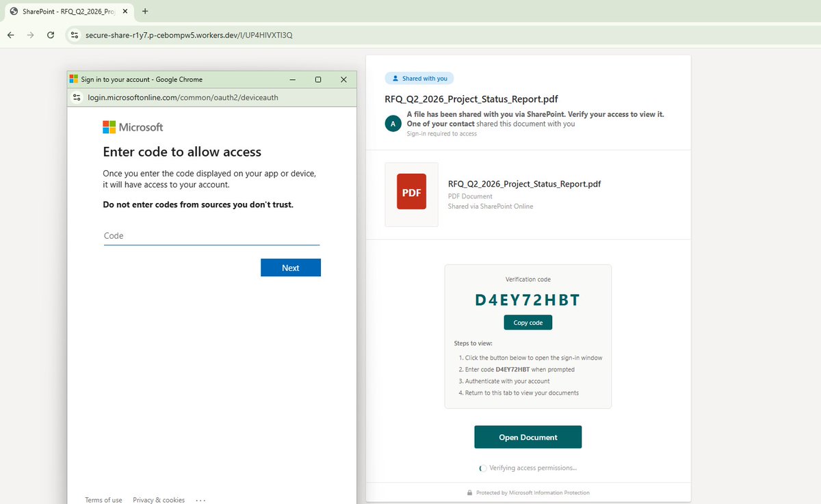The image size is (821, 504).
Task: Click the Code input field
Action: click(211, 235)
